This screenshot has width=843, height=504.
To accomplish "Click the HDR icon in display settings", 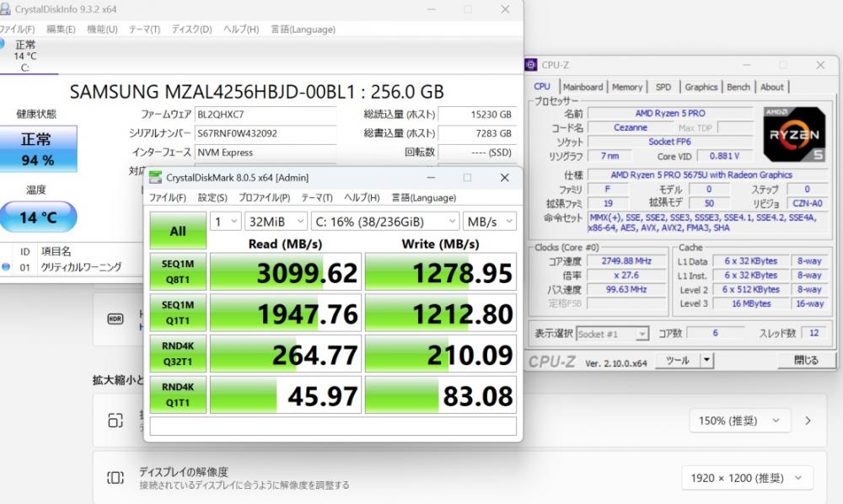I will tap(115, 319).
